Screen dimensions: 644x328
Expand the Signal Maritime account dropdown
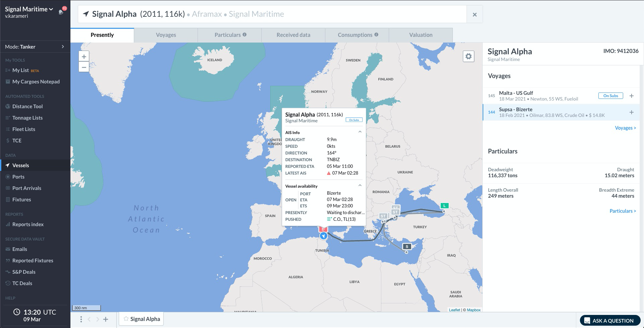(29, 9)
